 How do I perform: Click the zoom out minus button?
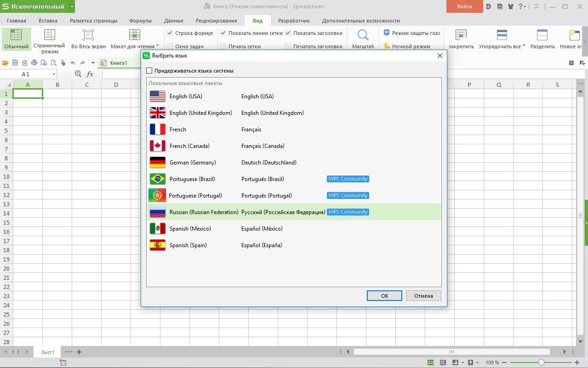coord(504,362)
